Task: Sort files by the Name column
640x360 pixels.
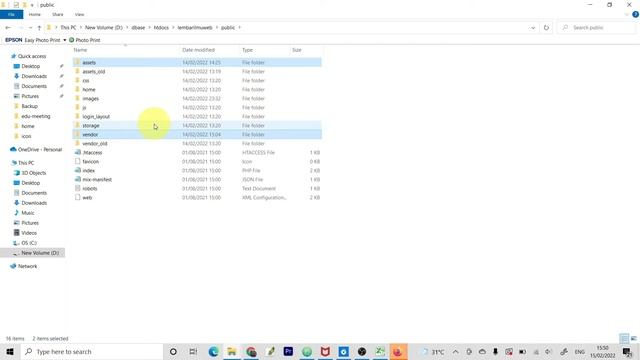Action: click(x=80, y=50)
